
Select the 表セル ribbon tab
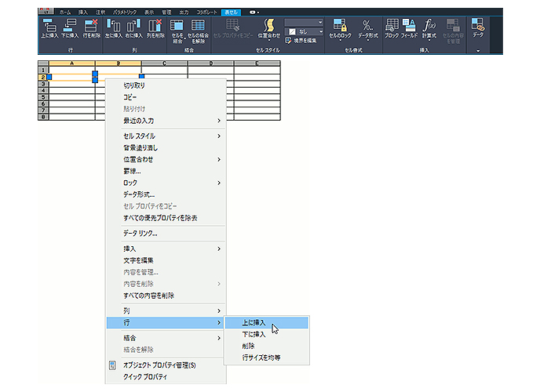(231, 13)
